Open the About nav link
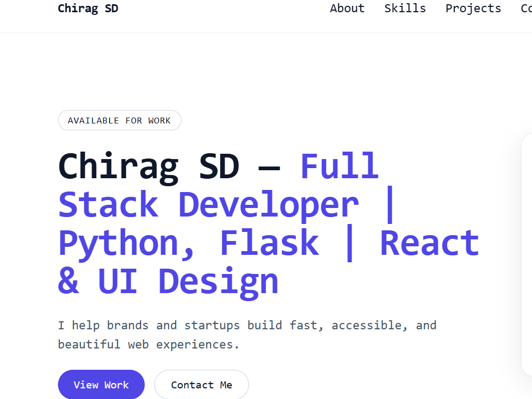This screenshot has width=532, height=399. coord(347,8)
